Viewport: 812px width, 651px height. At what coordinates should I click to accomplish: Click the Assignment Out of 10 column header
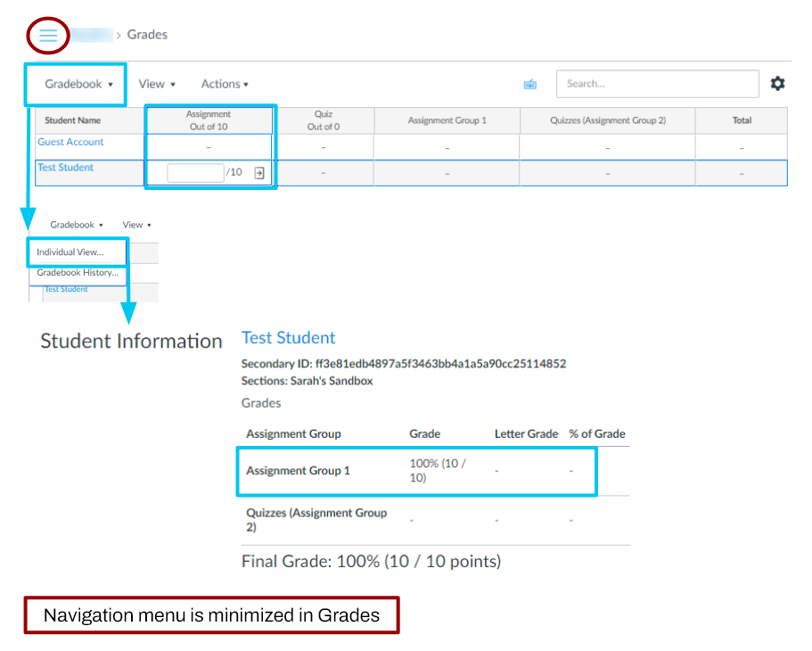[x=209, y=120]
